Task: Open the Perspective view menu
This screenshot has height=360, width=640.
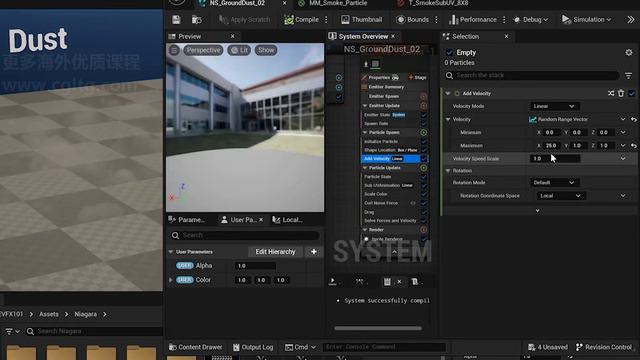Action: (x=203, y=50)
